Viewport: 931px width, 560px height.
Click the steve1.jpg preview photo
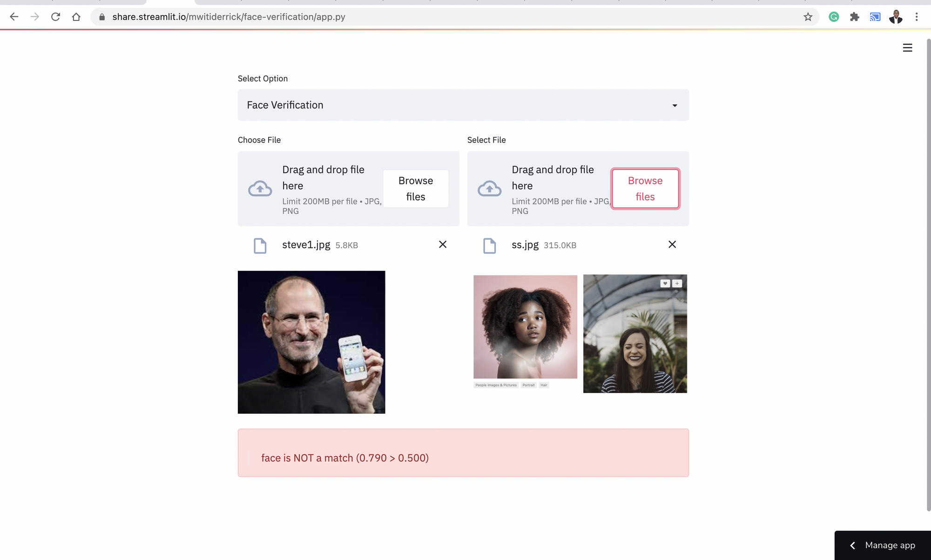tap(311, 342)
